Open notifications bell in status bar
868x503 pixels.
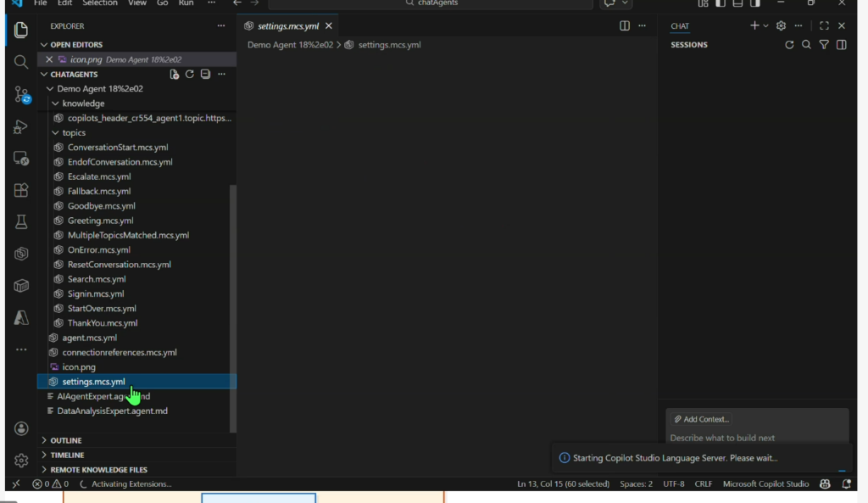847,483
